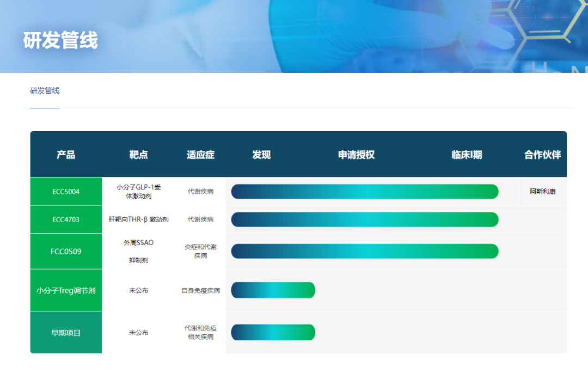Click the ECC5004 product cell
The height and width of the screenshot is (373, 588).
66,192
